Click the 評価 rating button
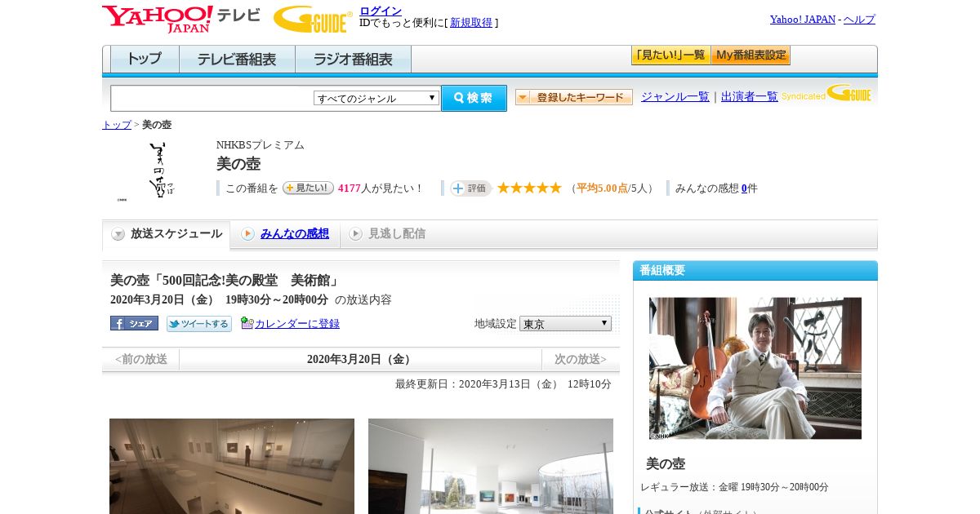The height and width of the screenshot is (514, 980). 470,188
